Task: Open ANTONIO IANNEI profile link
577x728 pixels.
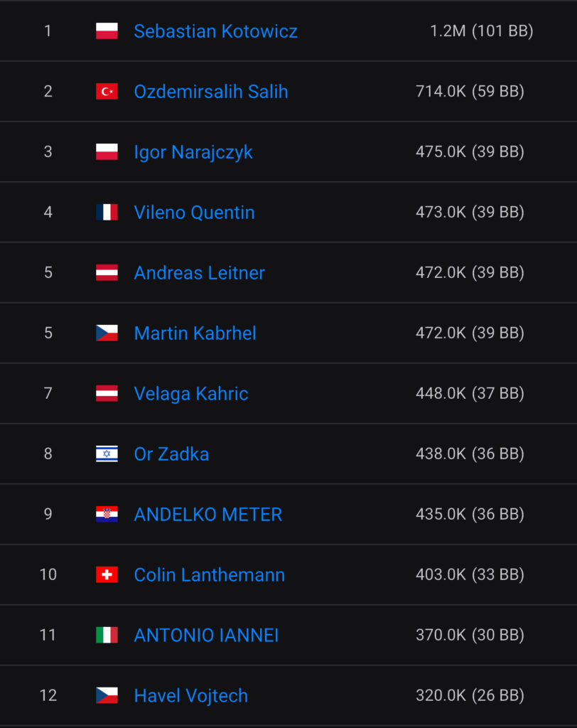Action: [x=206, y=636]
